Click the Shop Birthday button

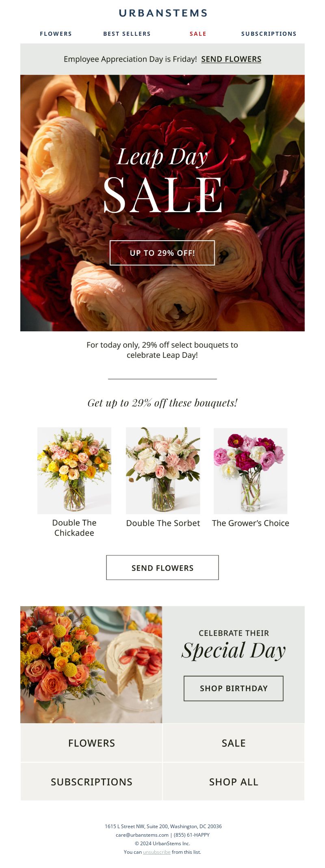(234, 688)
